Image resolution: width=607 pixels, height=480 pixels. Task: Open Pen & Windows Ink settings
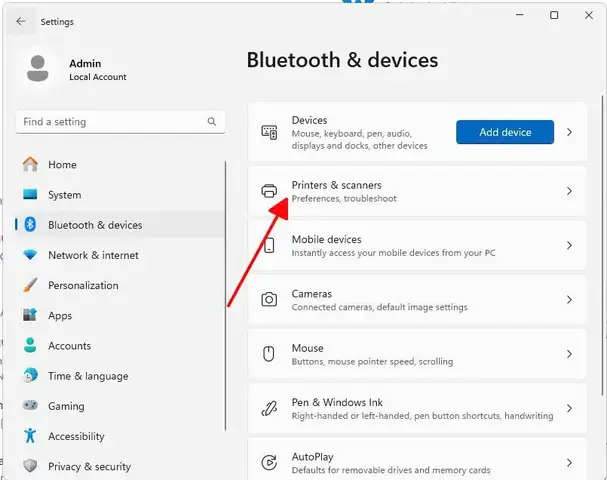point(417,408)
